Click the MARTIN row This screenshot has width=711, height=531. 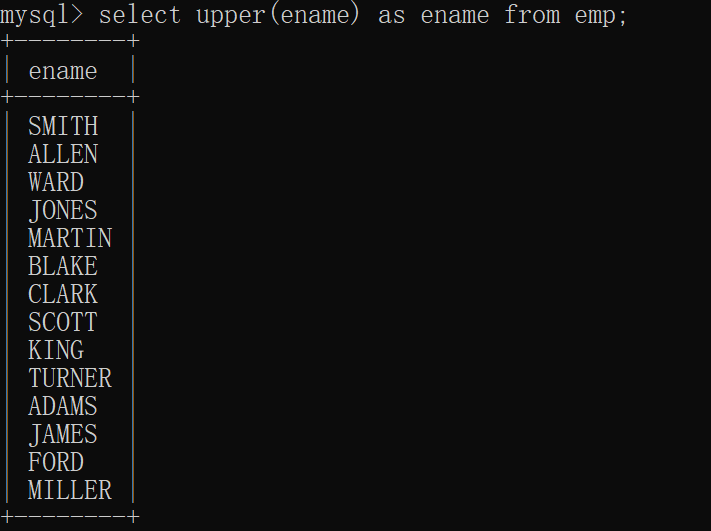tap(70, 238)
